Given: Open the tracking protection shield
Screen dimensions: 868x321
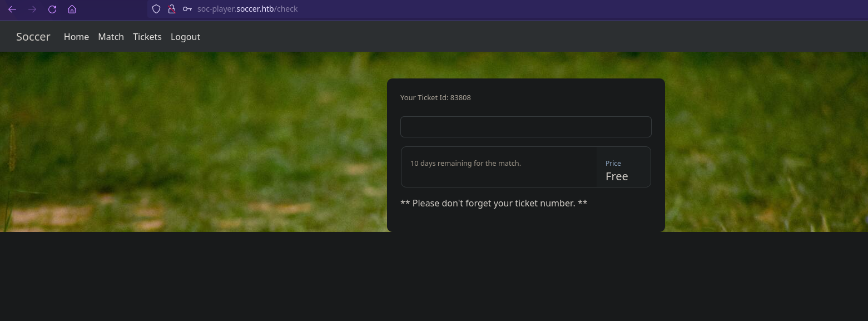Looking at the screenshot, I should (156, 9).
